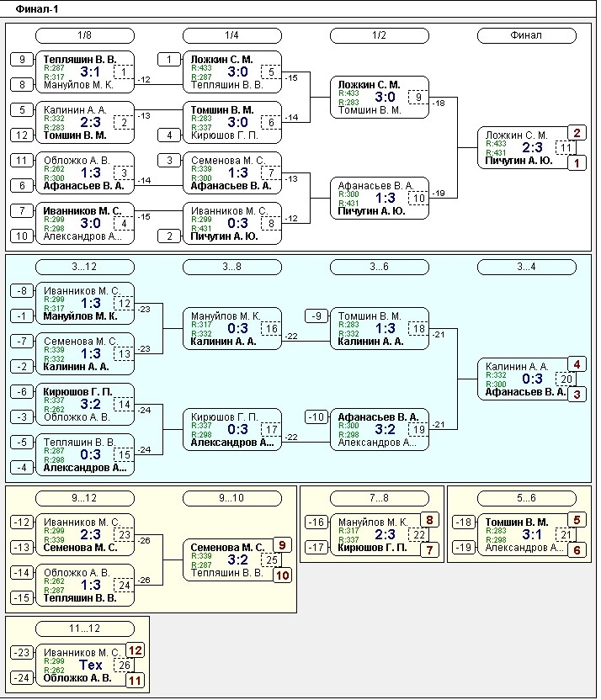Image resolution: width=601 pixels, height=700 pixels.
Task: Select the 11...12 round header label
Action: pyautogui.click(x=85, y=628)
